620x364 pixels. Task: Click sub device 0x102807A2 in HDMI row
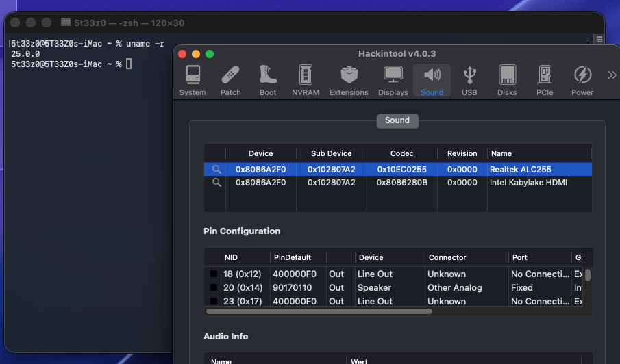coord(332,183)
